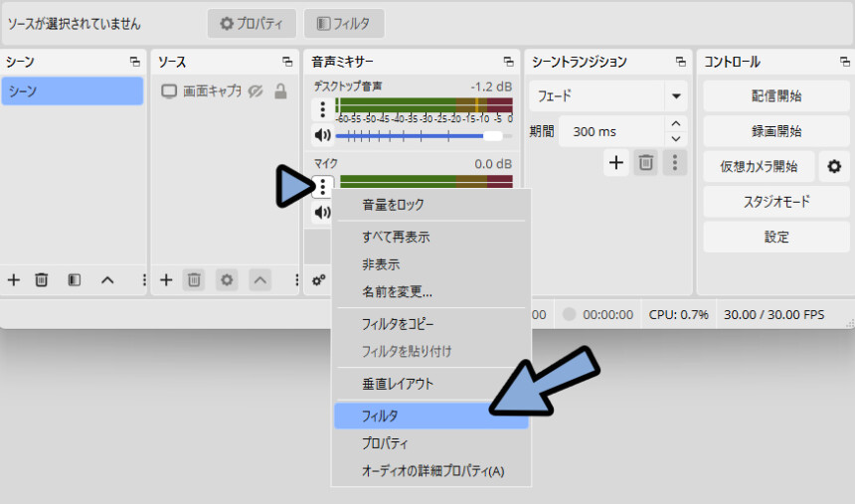This screenshot has height=504, width=855.
Task: Add a scene transition with plus icon
Action: (x=616, y=162)
